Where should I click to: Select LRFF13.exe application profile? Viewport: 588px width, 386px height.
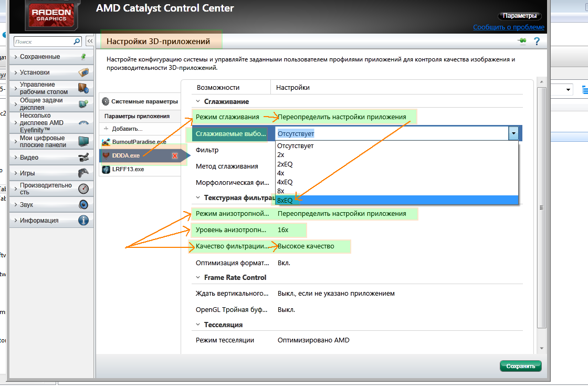128,170
